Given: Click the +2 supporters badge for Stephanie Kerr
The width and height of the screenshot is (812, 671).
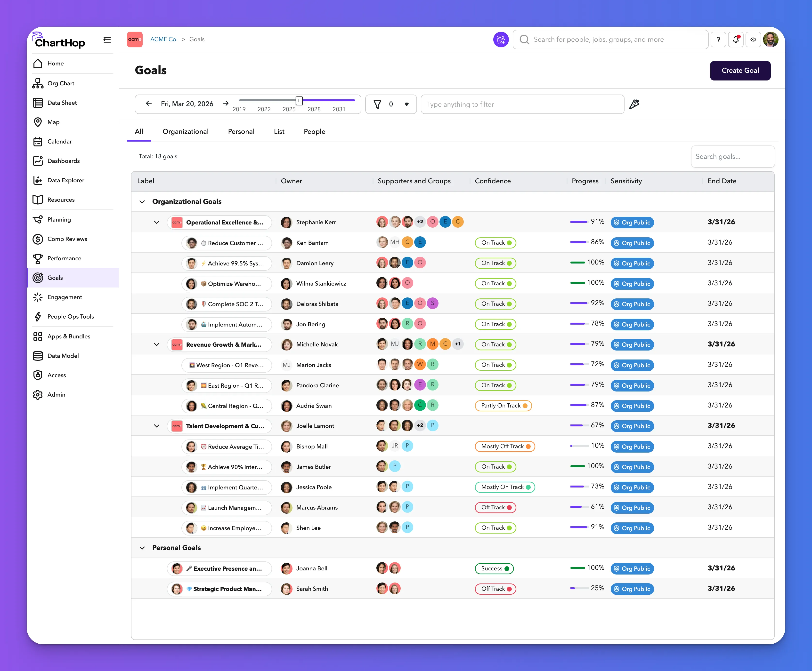Looking at the screenshot, I should pyautogui.click(x=420, y=222).
